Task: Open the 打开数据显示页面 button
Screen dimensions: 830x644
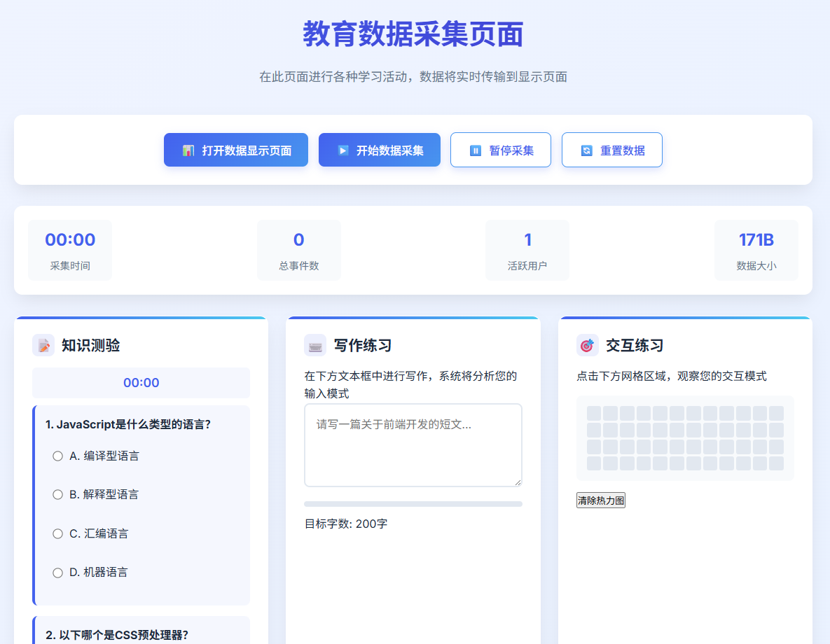Action: [236, 150]
